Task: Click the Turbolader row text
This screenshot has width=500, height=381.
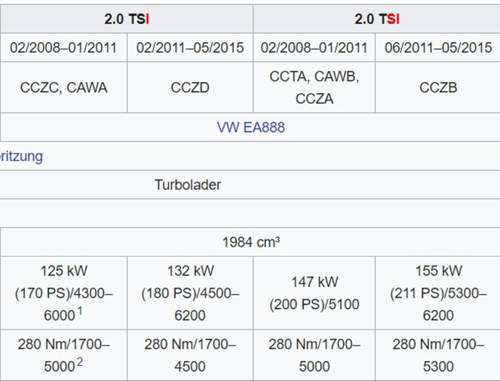Action: [x=188, y=185]
